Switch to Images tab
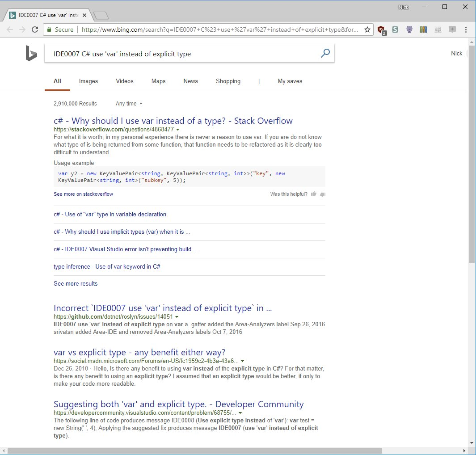This screenshot has width=476, height=455. 88,81
